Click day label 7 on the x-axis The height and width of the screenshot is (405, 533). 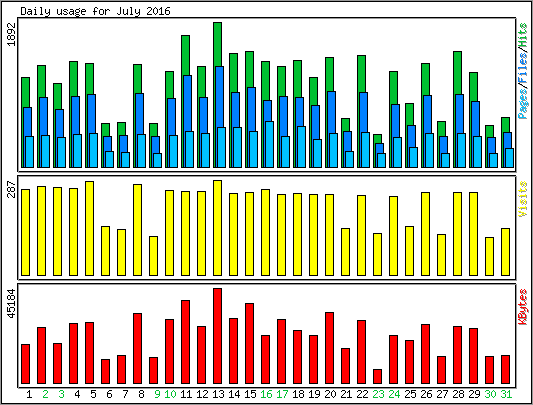[x=125, y=394]
